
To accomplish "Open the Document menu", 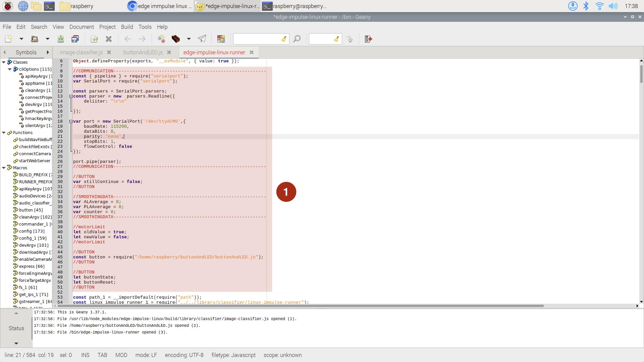I will [x=82, y=27].
